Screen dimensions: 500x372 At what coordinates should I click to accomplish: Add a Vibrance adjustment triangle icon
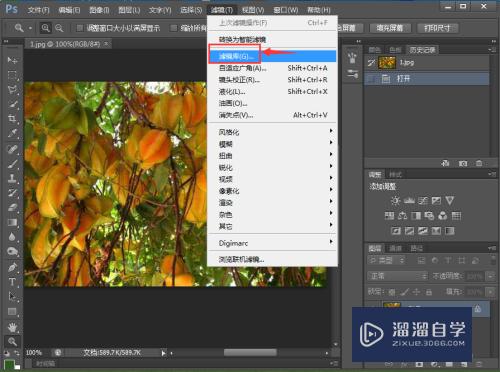[450, 201]
